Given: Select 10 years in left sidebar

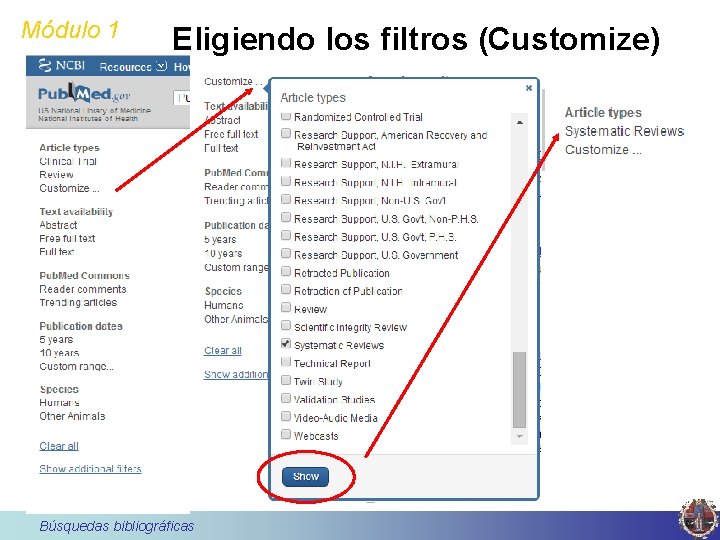Looking at the screenshot, I should pyautogui.click(x=59, y=353).
